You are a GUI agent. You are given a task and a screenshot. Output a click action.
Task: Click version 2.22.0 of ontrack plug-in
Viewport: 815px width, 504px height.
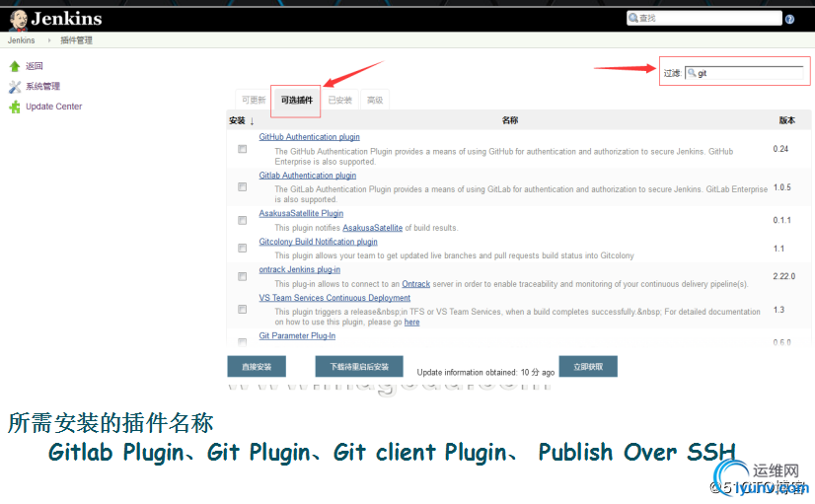783,276
